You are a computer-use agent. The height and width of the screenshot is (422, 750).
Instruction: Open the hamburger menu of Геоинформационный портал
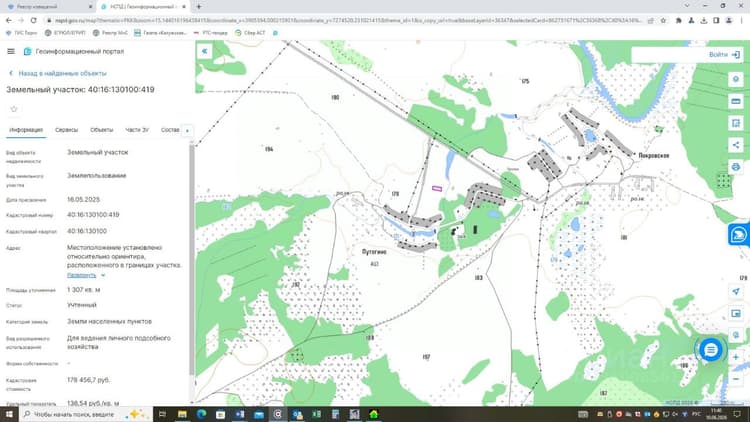click(x=11, y=51)
